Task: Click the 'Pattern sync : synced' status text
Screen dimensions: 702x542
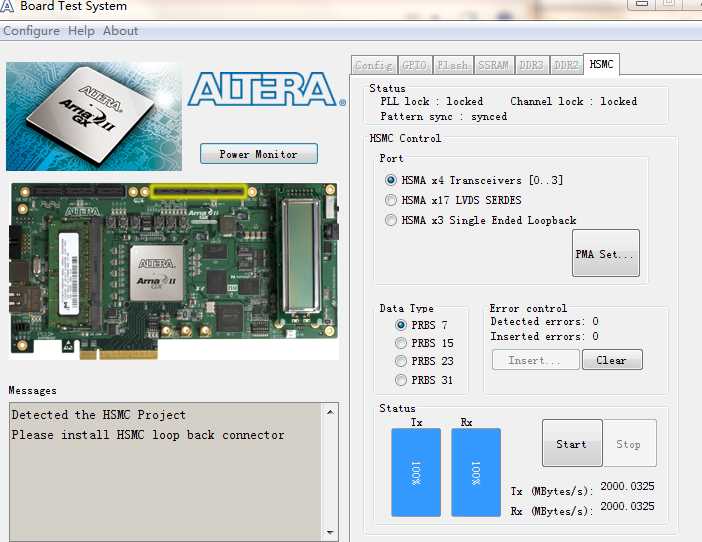Action: click(x=444, y=116)
